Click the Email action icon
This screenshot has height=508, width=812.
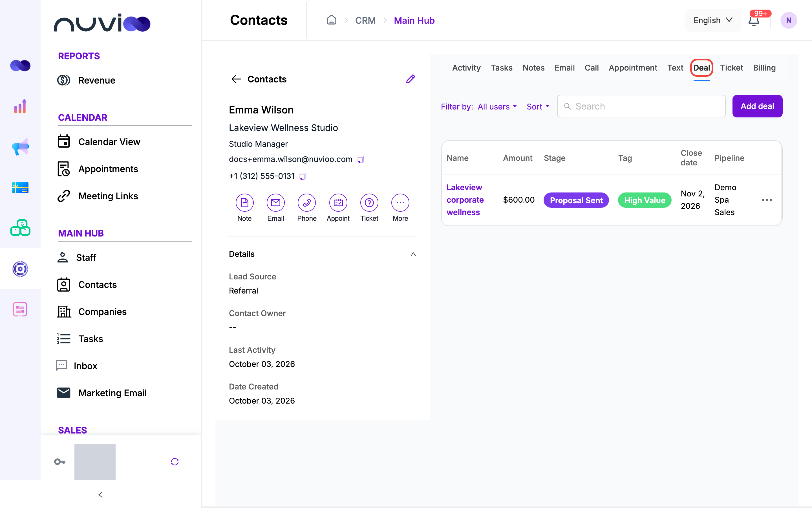tap(275, 203)
